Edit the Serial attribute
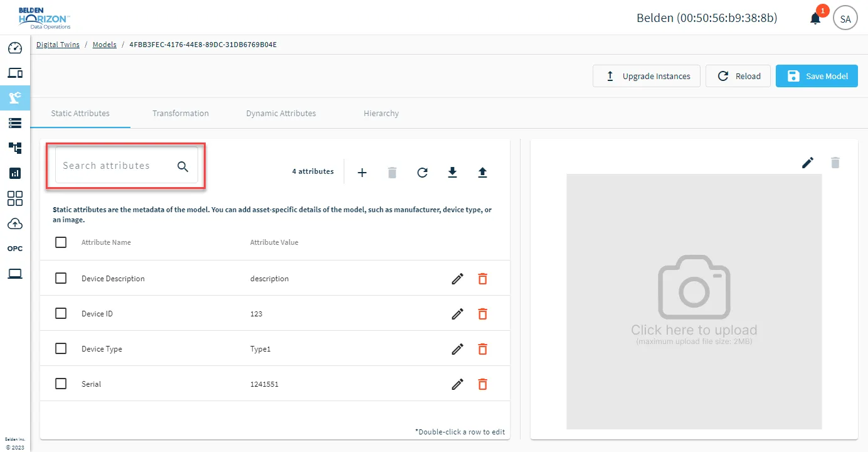This screenshot has width=868, height=452. 458,384
